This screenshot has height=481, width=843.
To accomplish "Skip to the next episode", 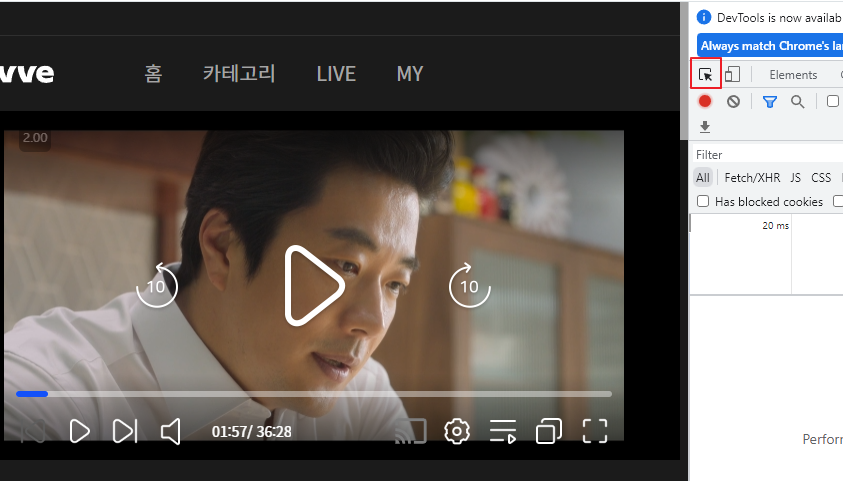I will coord(125,431).
